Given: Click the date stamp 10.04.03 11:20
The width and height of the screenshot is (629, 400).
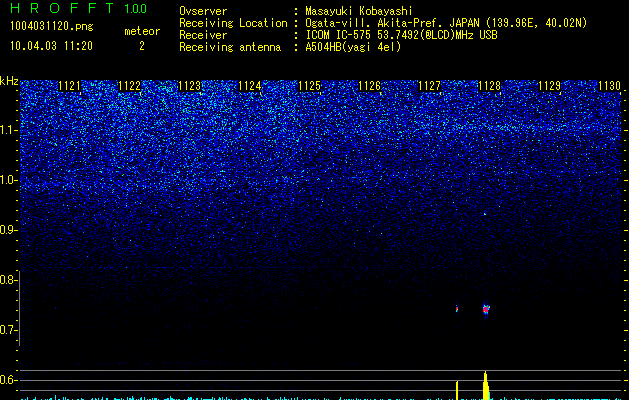Looking at the screenshot, I should coord(51,46).
